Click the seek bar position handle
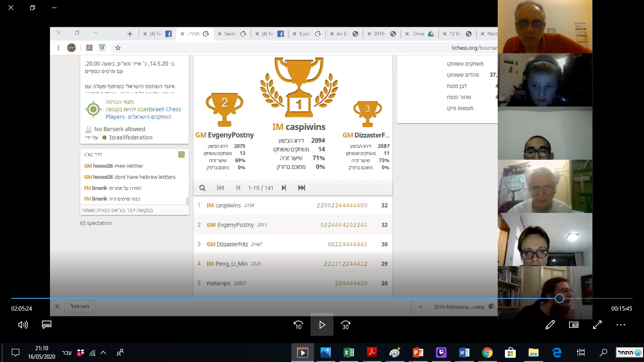The height and width of the screenshot is (362, 644). (560, 298)
